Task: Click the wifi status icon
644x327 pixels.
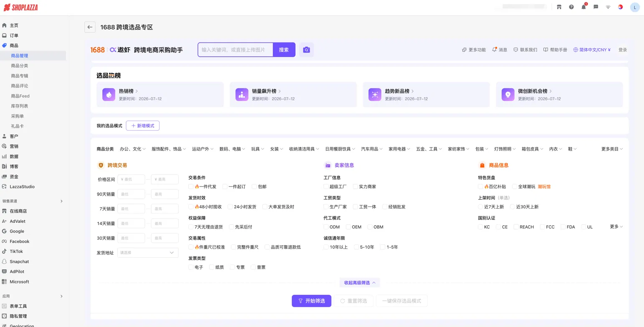Action: click(608, 7)
